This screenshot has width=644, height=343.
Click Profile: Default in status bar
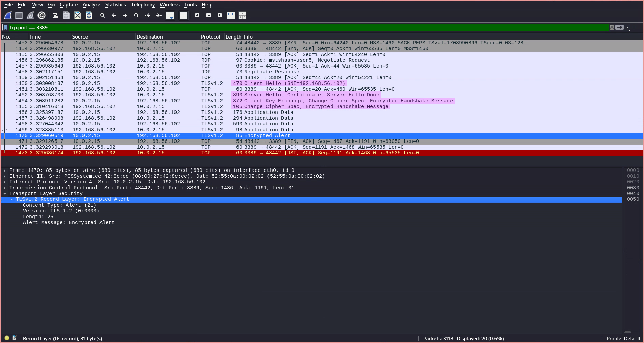coord(623,339)
